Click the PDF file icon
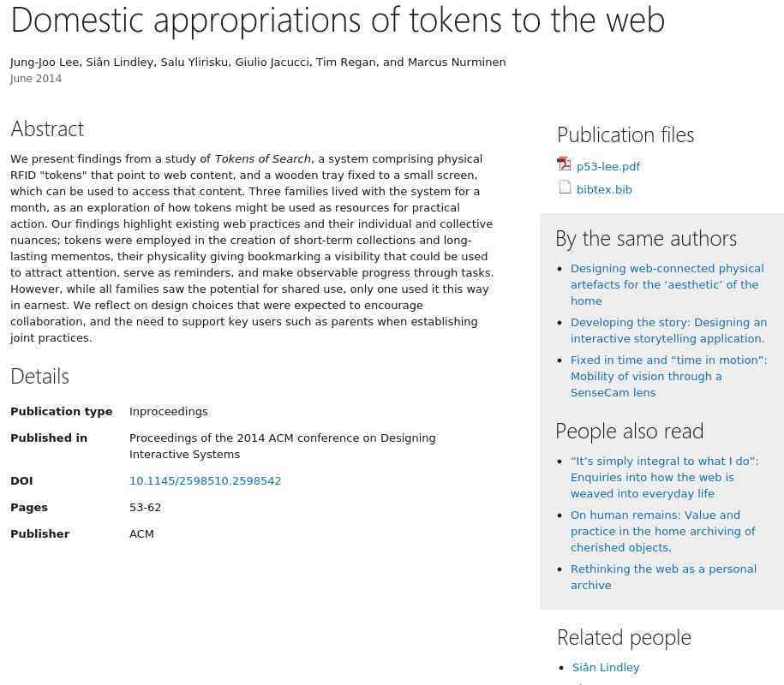 [x=564, y=164]
